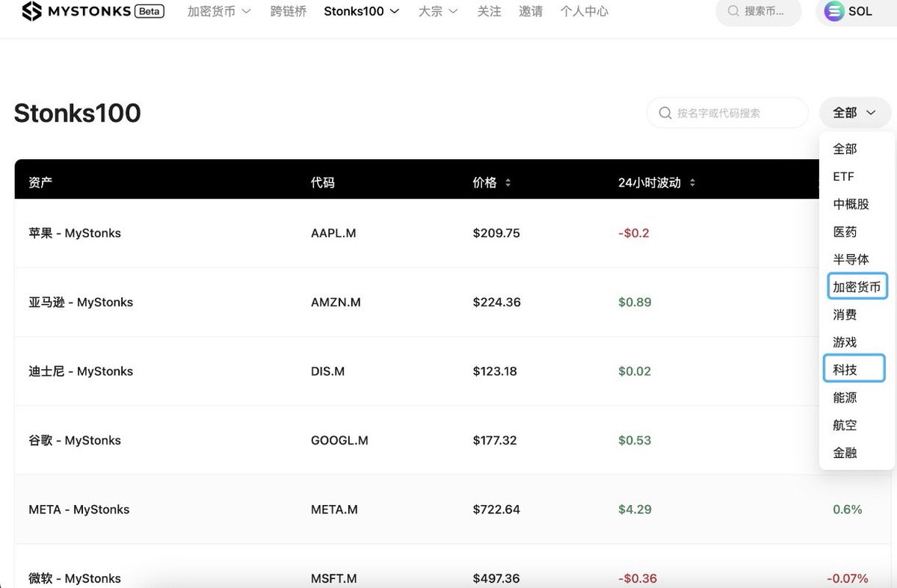This screenshot has width=897, height=588.
Task: Expand the 加密货币 navigation dropdown
Action: 219,11
